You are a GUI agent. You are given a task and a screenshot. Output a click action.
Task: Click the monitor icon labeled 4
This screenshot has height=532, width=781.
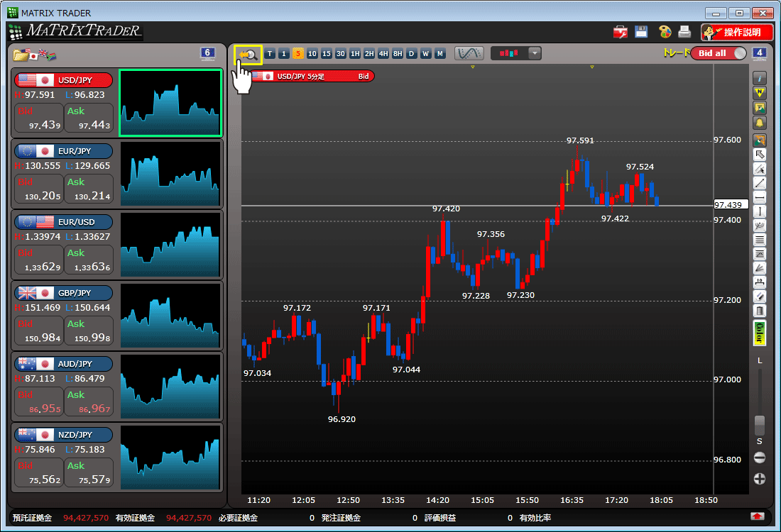tap(759, 53)
